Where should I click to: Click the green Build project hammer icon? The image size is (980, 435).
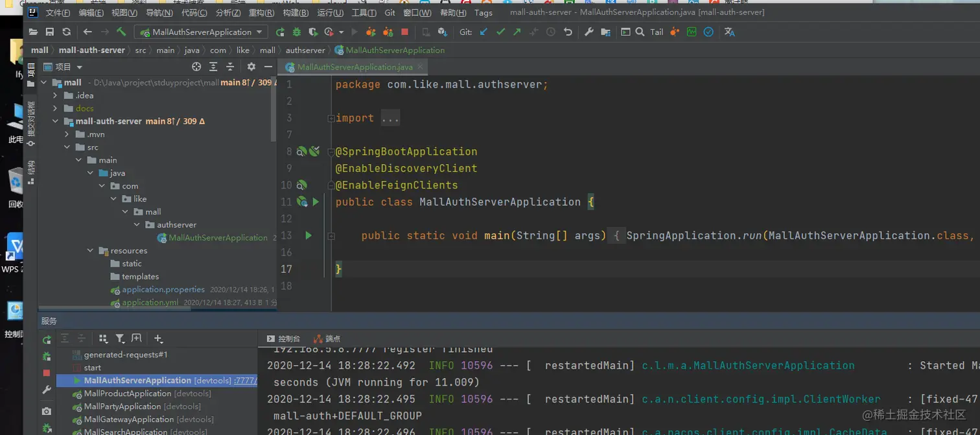click(121, 32)
